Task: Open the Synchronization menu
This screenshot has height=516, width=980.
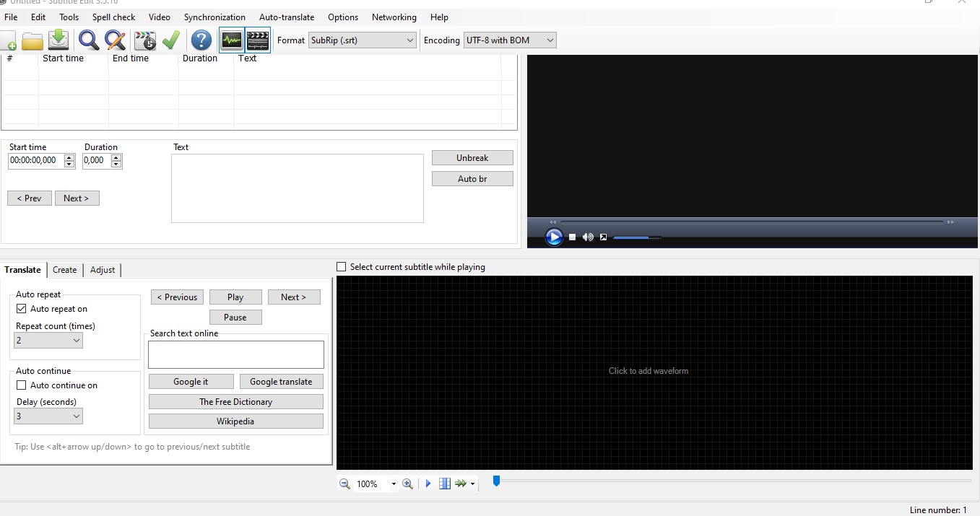Action: [214, 17]
